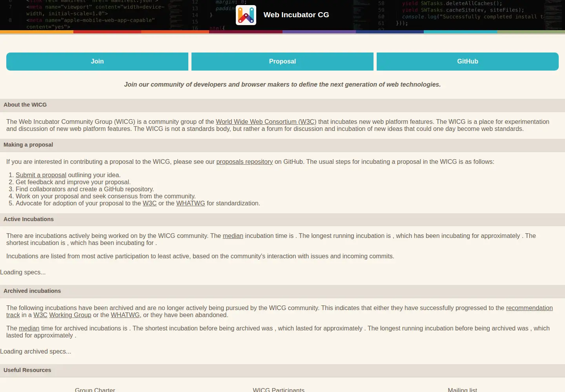Click the Useful Resources heading
This screenshot has height=392, width=565.
pos(27,370)
